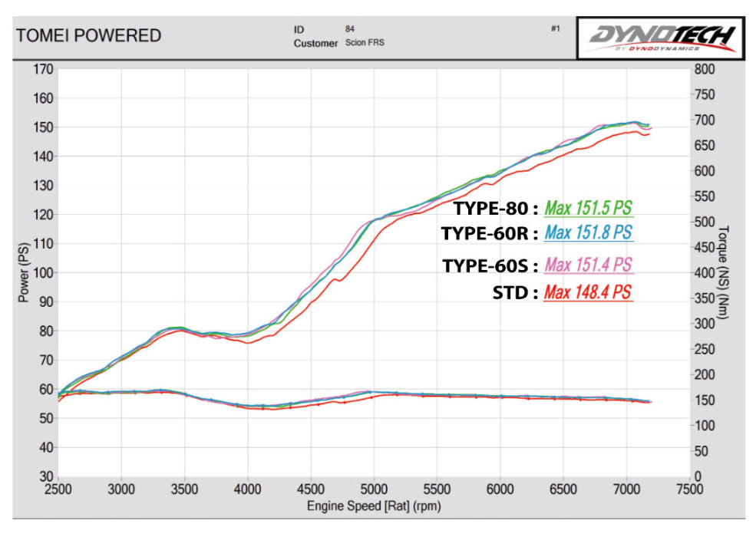Click the 7000 rpm axis tick
This screenshot has height=537, width=756.
pyautogui.click(x=626, y=489)
